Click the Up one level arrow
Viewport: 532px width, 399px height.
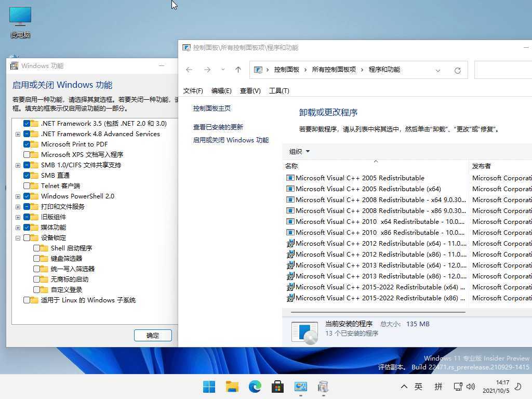(238, 70)
